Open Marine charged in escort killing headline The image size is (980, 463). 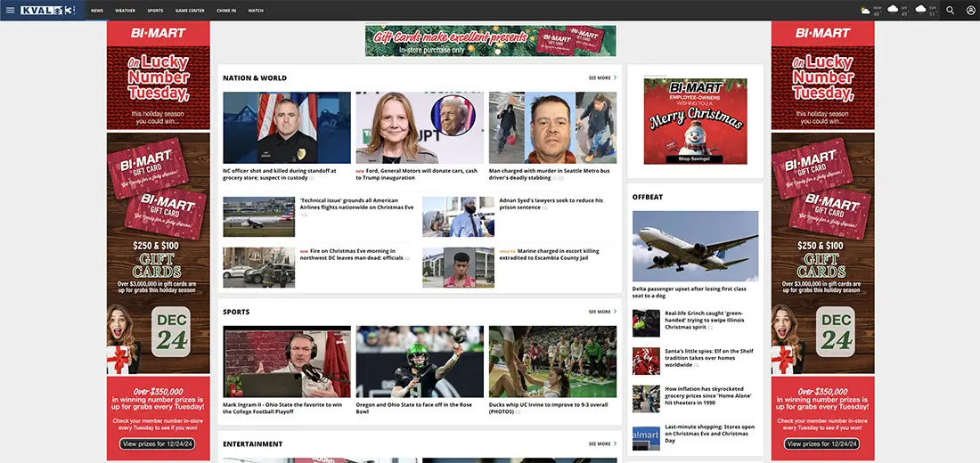coord(549,255)
